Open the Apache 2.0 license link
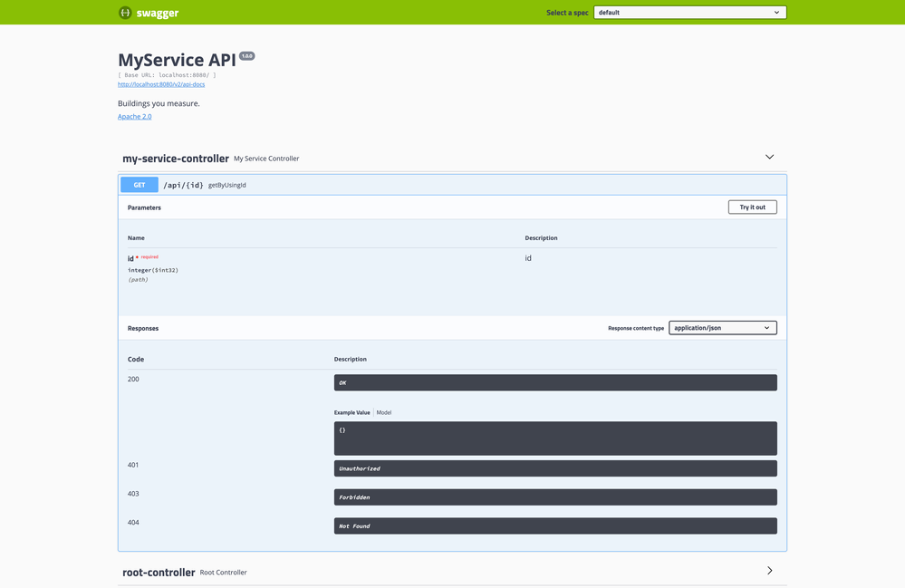 (134, 117)
